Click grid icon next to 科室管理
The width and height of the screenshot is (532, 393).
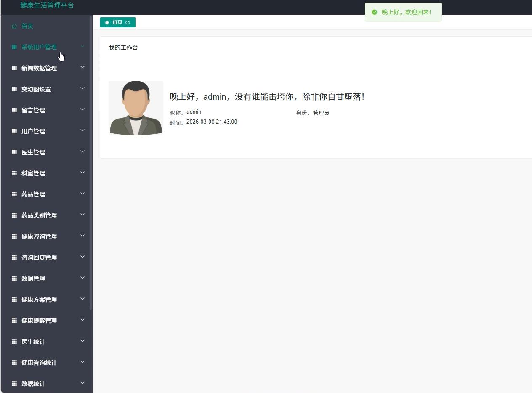tap(14, 173)
